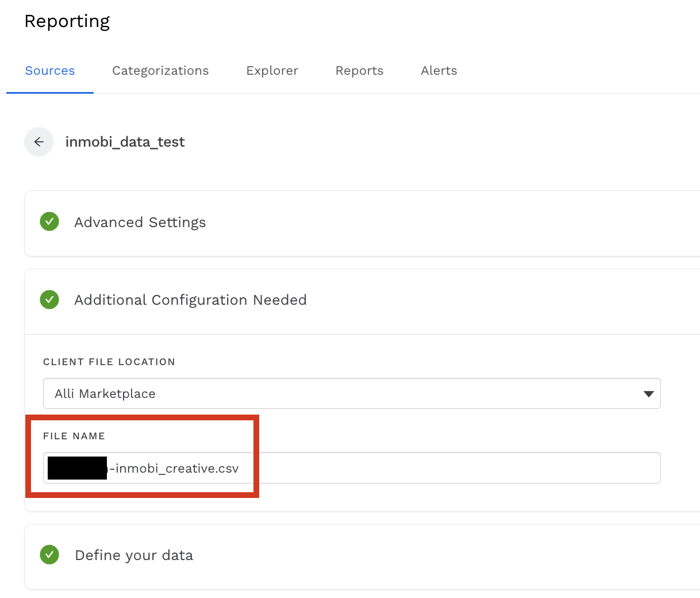Click into the File Name input field
The width and height of the screenshot is (700, 598).
pos(448,468)
